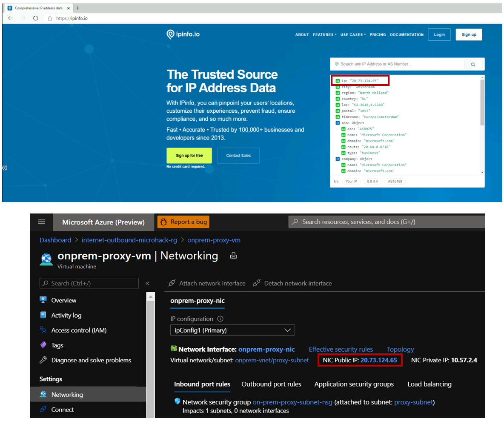Open on-prem-proxy-subnet-nsg link
Screen dimensions: 504x421
(292, 402)
